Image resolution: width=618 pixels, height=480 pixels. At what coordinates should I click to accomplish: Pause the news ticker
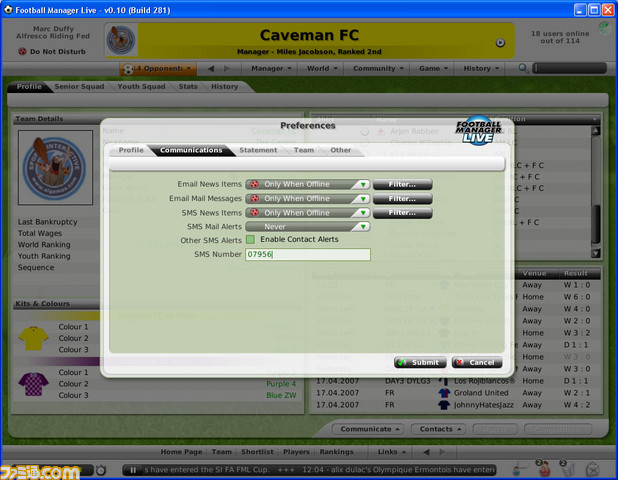133,470
